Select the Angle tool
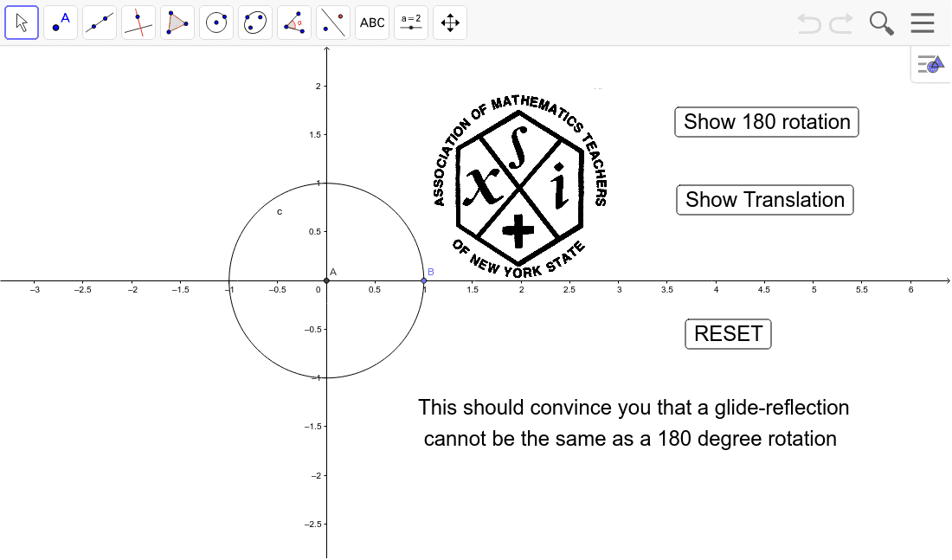 (294, 23)
